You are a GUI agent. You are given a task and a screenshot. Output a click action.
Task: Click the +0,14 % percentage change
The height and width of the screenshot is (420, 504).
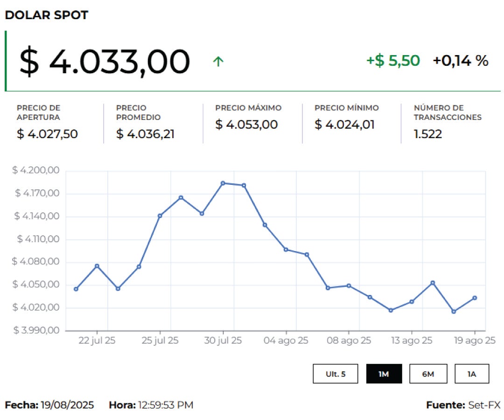point(461,61)
